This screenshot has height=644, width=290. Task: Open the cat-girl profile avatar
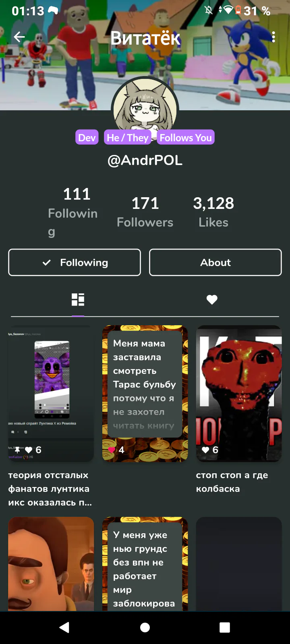145,107
